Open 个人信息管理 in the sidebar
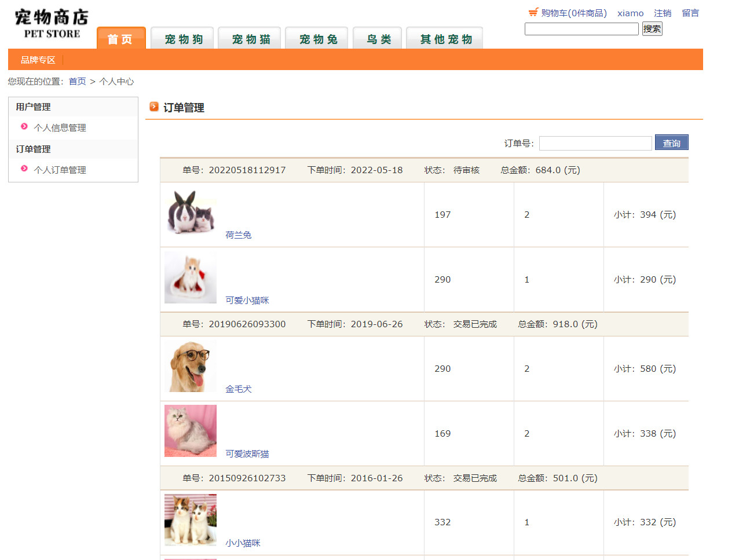The height and width of the screenshot is (560, 739). (60, 127)
